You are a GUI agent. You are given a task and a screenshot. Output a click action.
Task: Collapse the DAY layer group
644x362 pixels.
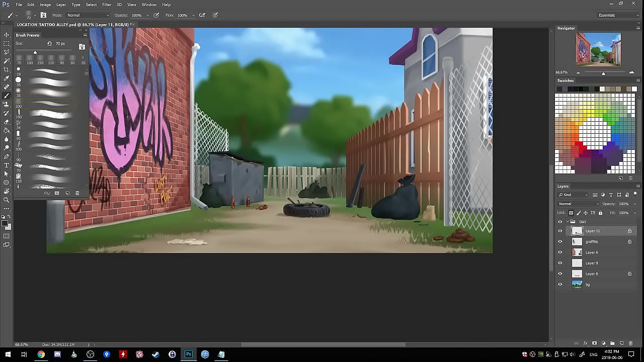coord(568,222)
